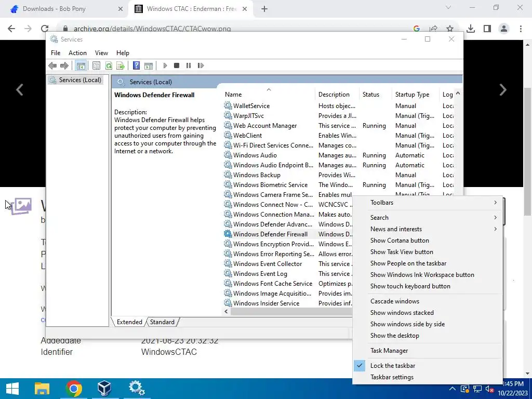Open the Help menu in Services
This screenshot has width=532, height=399.
(123, 53)
